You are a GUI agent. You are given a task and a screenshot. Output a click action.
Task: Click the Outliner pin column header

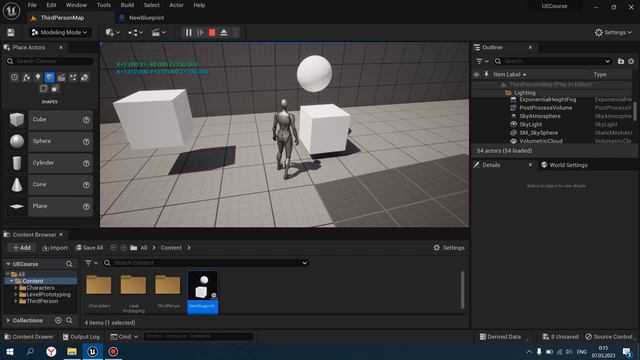point(486,75)
